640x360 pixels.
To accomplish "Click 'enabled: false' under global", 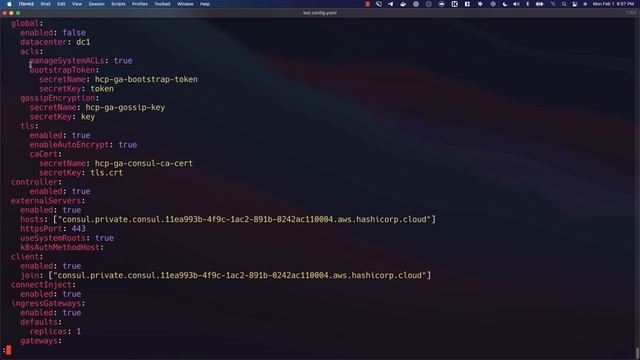I will [x=53, y=33].
